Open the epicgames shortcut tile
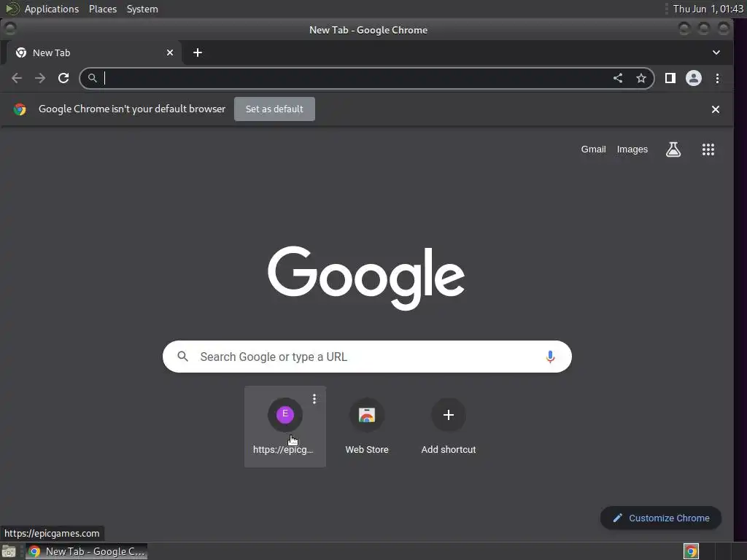 tap(285, 426)
